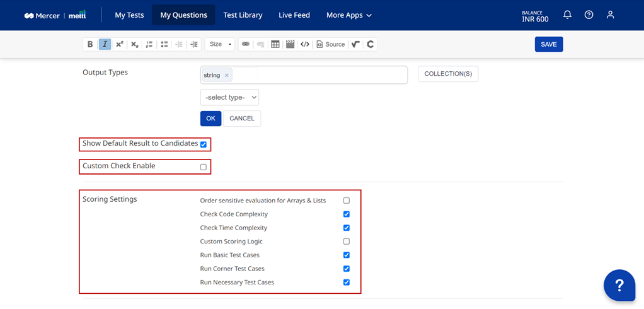Insert a table using toolbar icon
The width and height of the screenshot is (644, 309).
[x=275, y=44]
